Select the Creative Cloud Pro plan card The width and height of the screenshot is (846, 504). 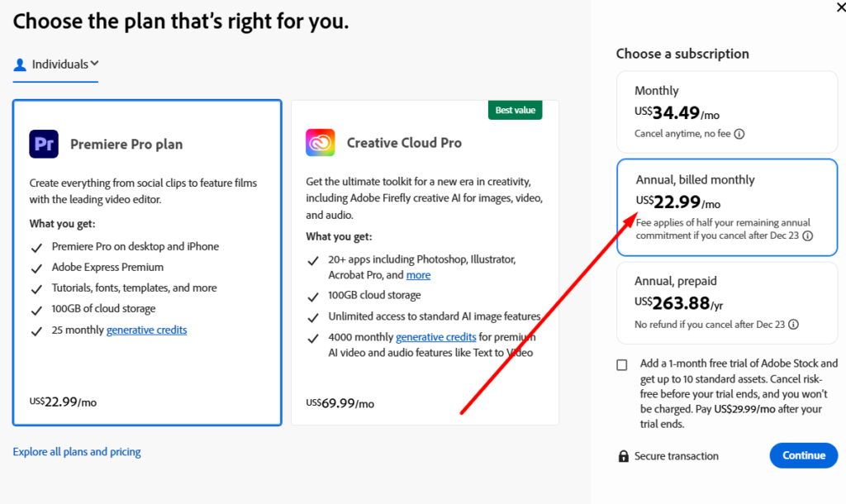click(425, 262)
